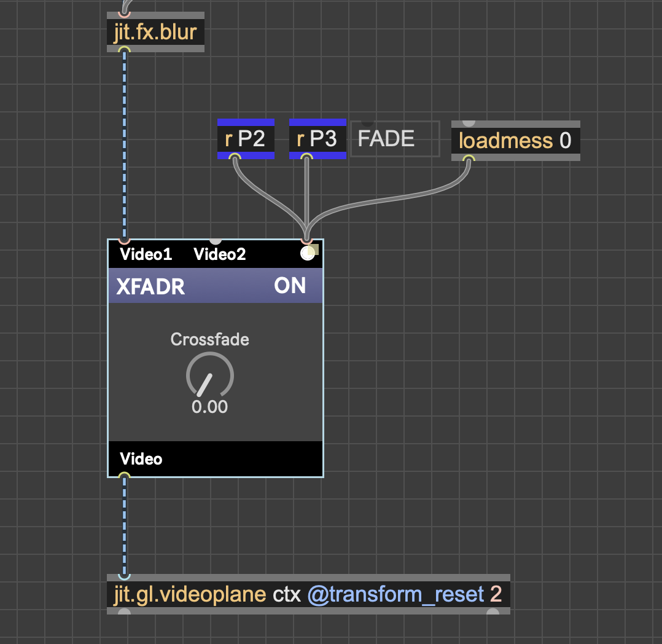Click the Video2 inlet of XFADR

216,241
